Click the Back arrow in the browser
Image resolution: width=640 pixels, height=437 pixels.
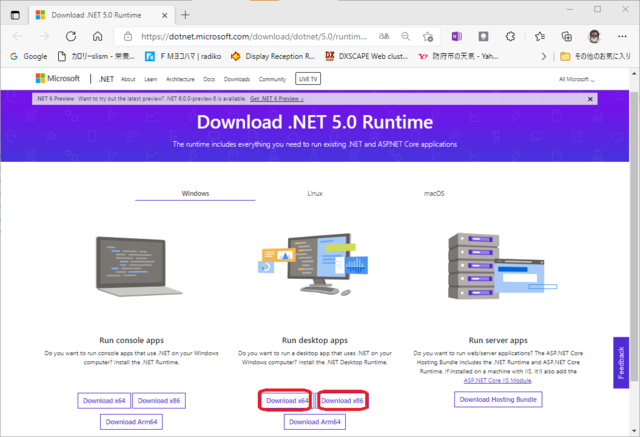coord(18,36)
